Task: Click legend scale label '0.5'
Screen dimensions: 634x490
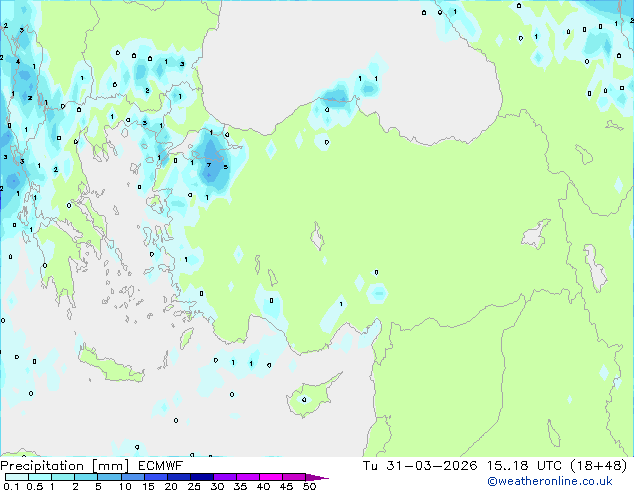Action: coord(35,486)
